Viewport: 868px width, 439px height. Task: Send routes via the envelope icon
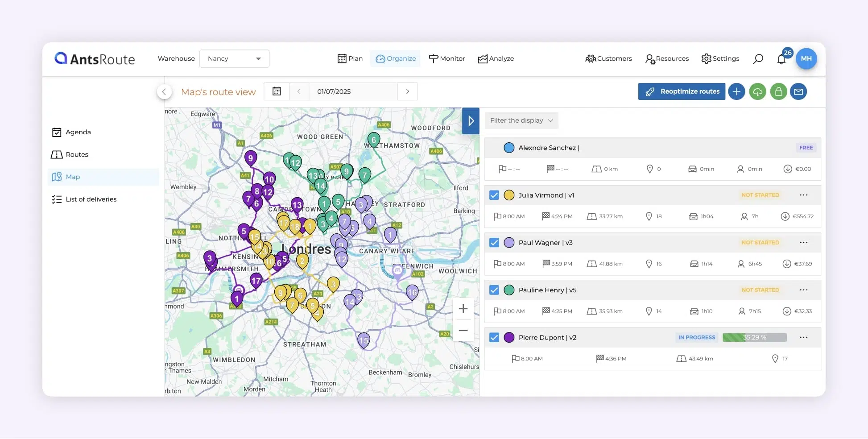[x=799, y=91]
